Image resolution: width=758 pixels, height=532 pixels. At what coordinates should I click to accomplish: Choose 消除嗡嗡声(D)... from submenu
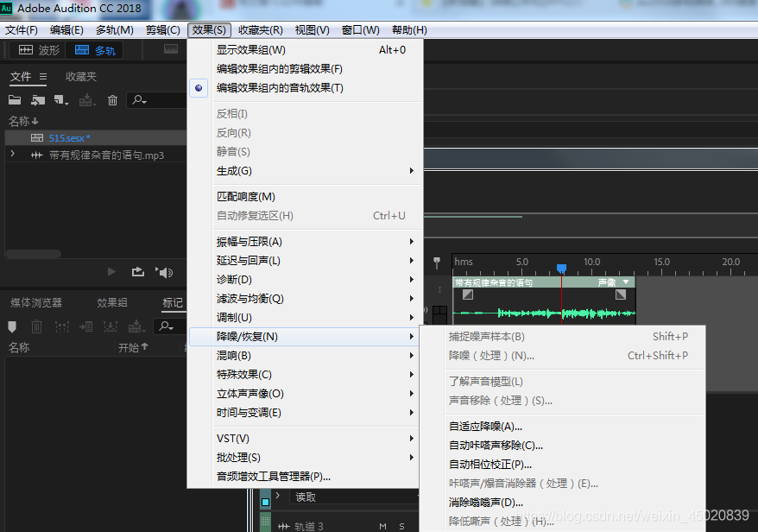563,503
